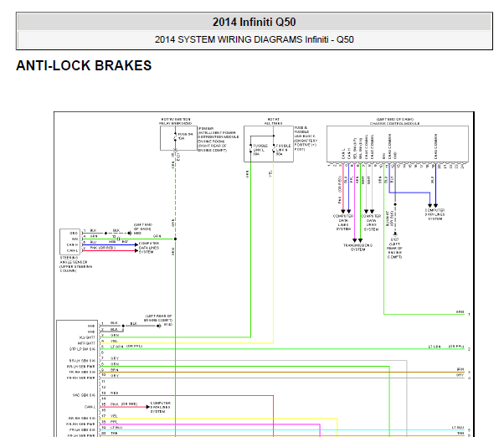
Task: Click the "HOT AT ALL TIMES" label
Action: [273, 121]
